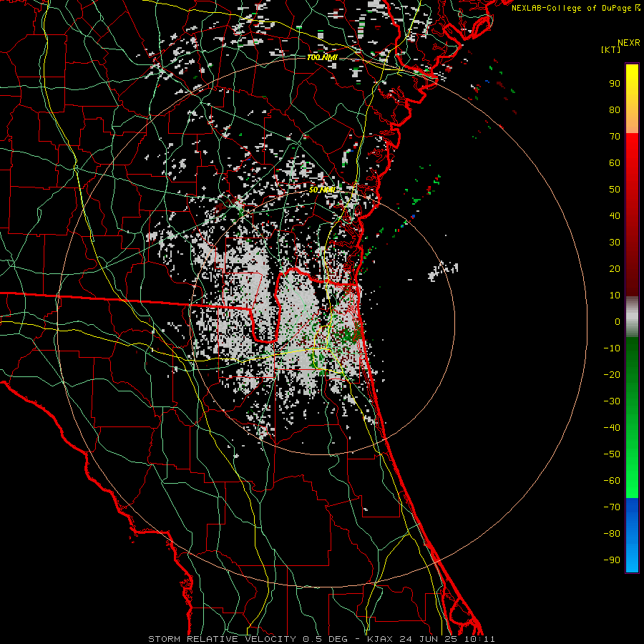Click the 0 label on velocity scale
The image size is (644, 644).
click(618, 322)
